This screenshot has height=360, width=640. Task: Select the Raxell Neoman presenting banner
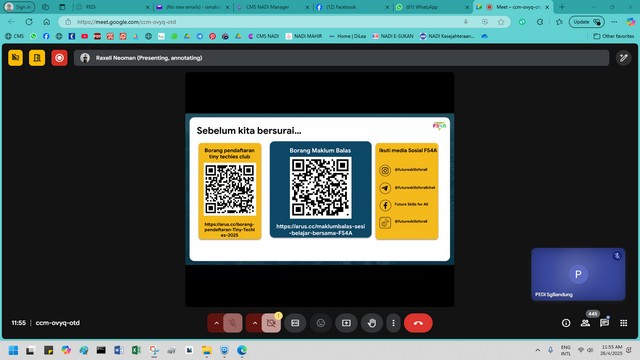[341, 58]
